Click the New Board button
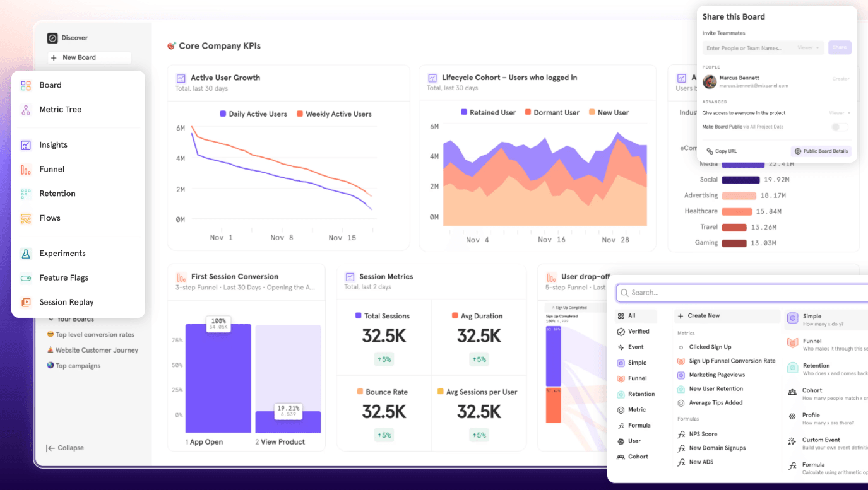Viewport: 868px width, 490px height. [89, 57]
